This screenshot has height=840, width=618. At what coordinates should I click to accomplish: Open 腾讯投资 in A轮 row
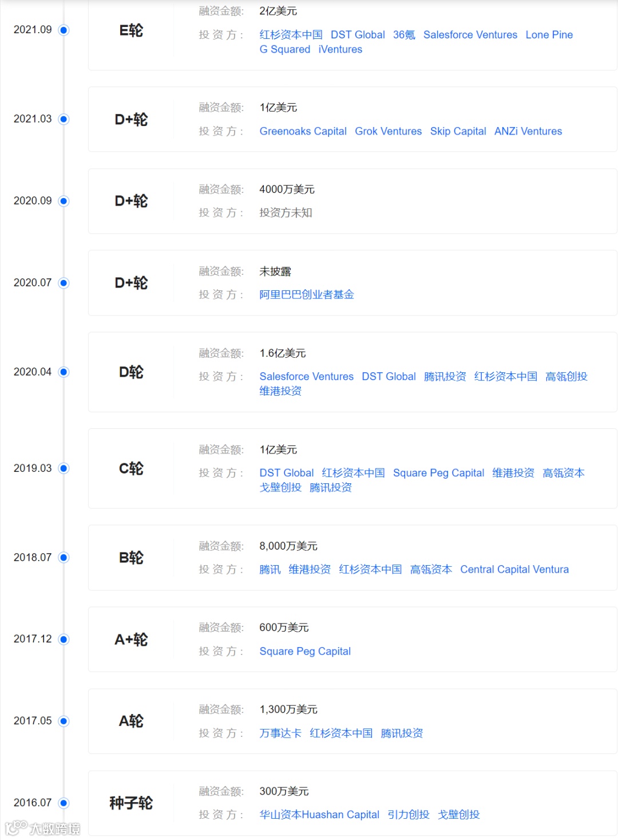click(402, 733)
